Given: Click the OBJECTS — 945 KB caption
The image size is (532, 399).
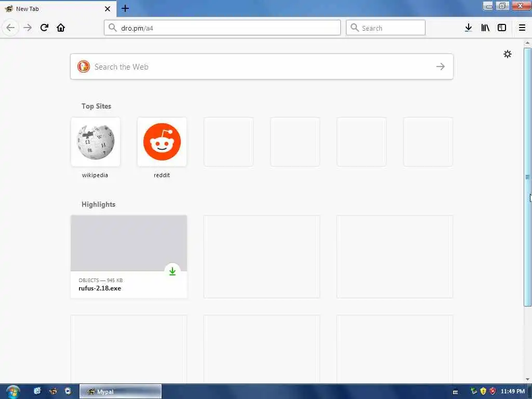Looking at the screenshot, I should click(x=100, y=280).
